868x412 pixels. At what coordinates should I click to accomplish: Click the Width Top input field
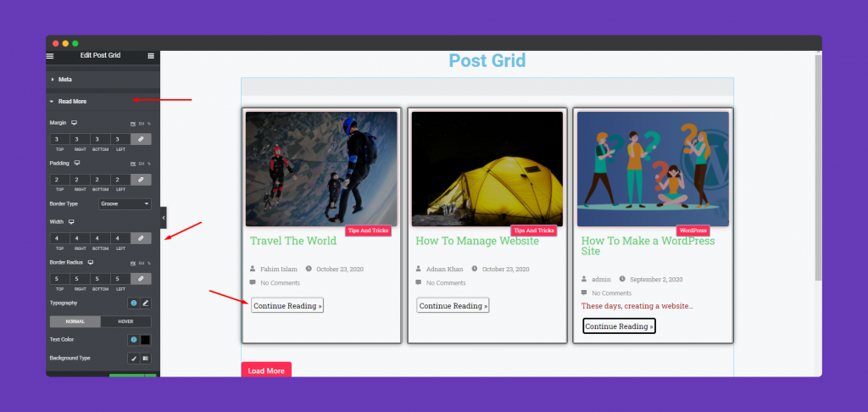pos(60,238)
